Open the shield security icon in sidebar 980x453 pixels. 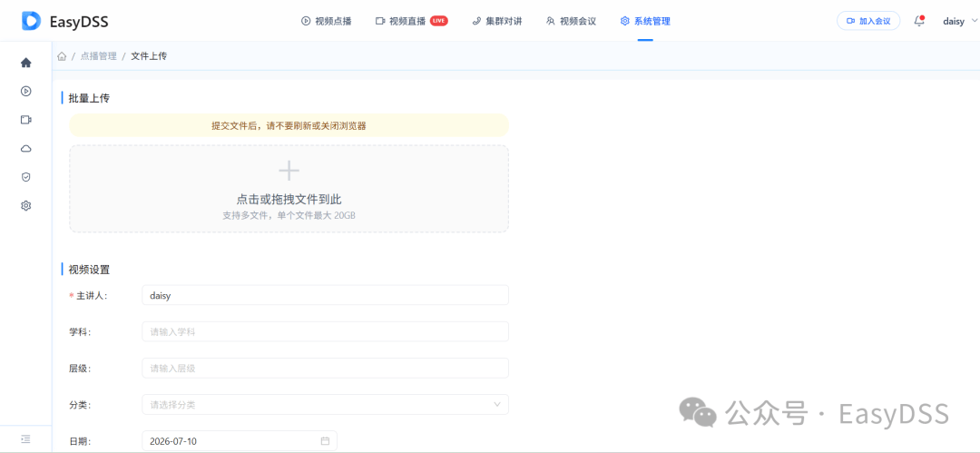(25, 177)
